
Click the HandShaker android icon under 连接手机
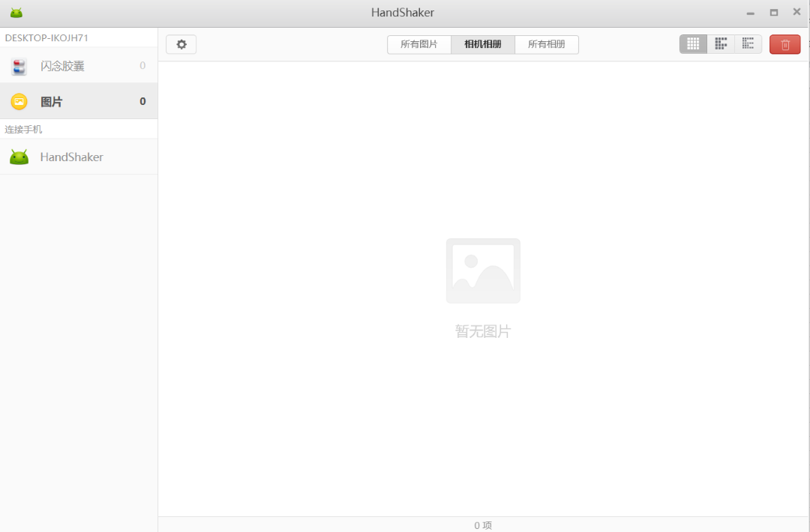tap(19, 157)
